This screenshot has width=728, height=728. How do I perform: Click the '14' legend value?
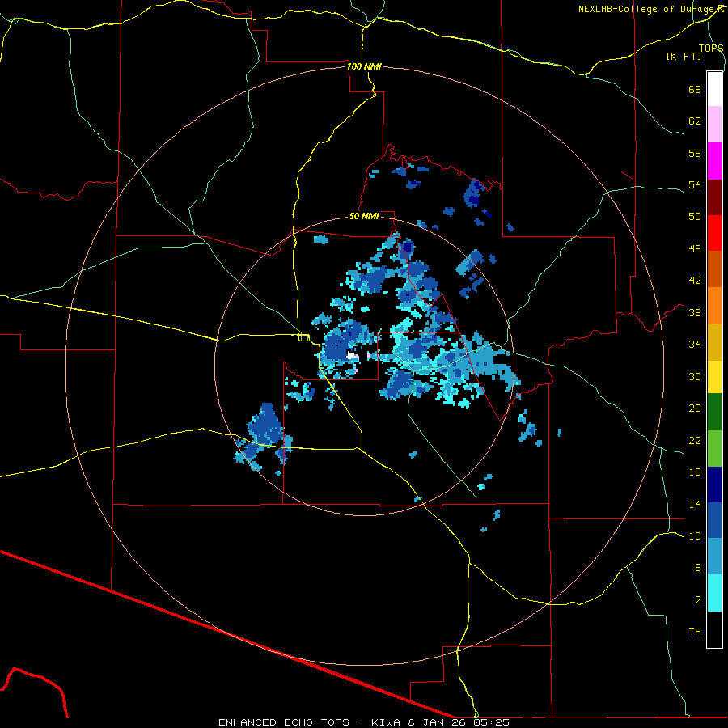(x=695, y=504)
